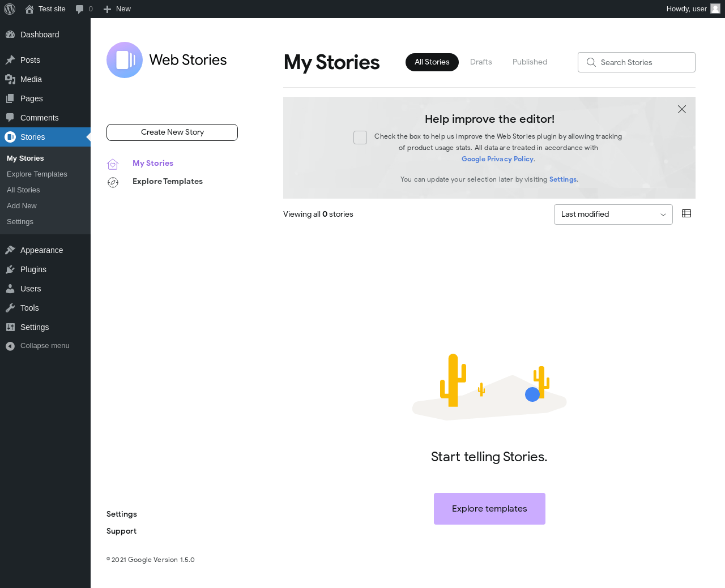Check the usage tracking opt-in checkbox
This screenshot has height=588, width=725.
click(360, 138)
